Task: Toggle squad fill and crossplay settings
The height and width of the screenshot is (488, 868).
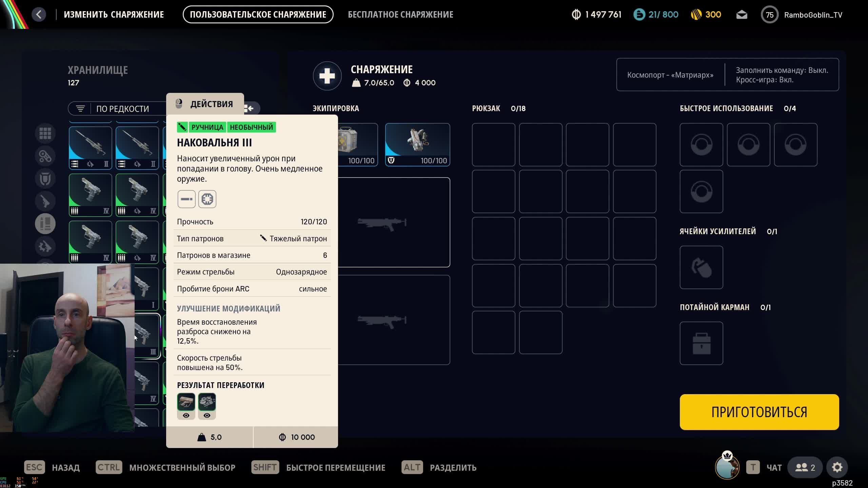Action: point(782,75)
